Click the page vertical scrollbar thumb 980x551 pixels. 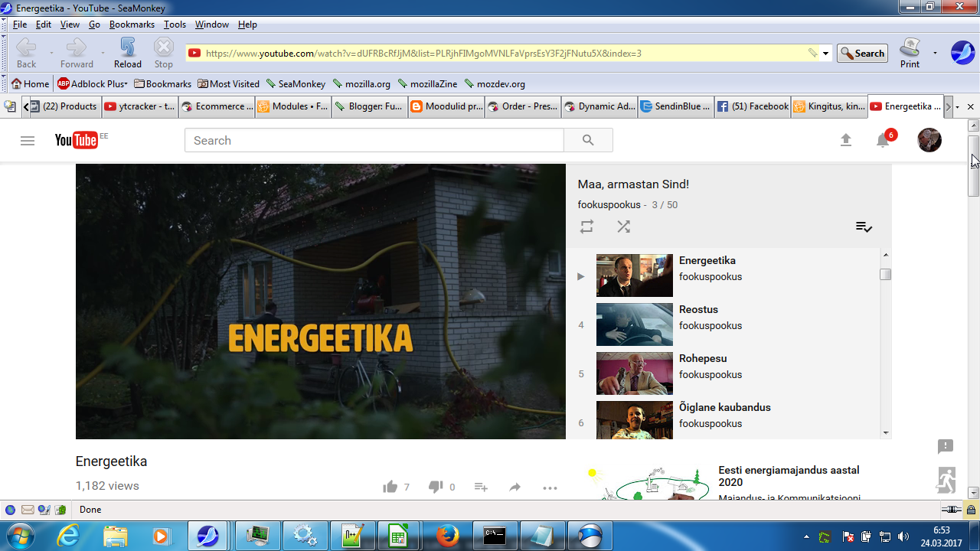[974, 165]
